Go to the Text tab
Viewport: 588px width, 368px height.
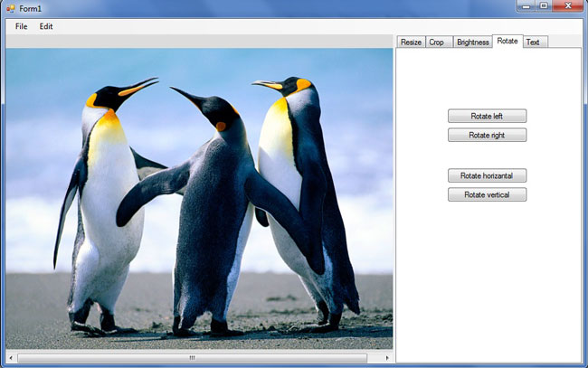pos(534,42)
